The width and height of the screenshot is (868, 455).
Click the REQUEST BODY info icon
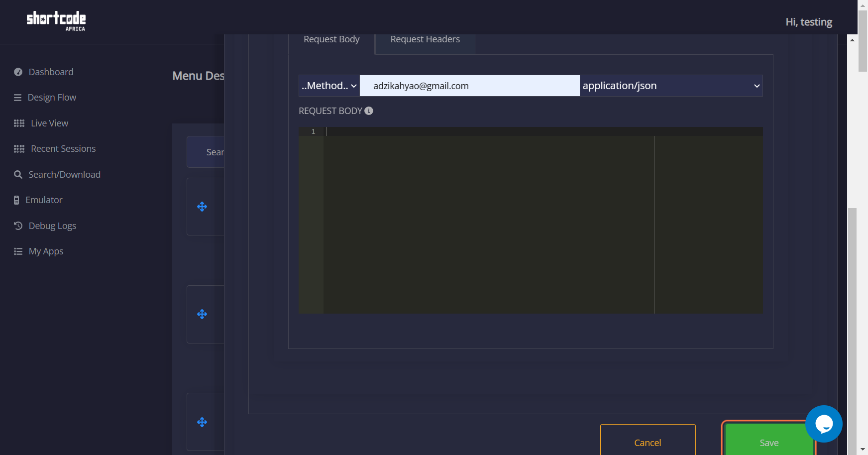click(369, 111)
